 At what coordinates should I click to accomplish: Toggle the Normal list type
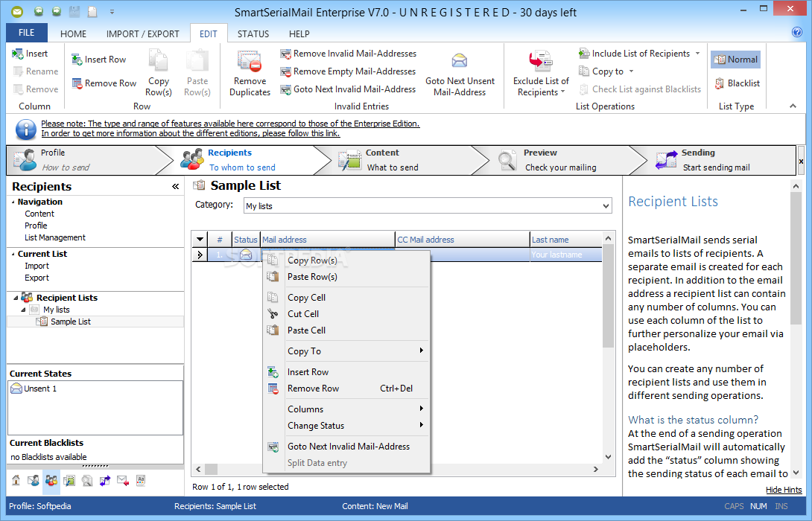pos(736,60)
